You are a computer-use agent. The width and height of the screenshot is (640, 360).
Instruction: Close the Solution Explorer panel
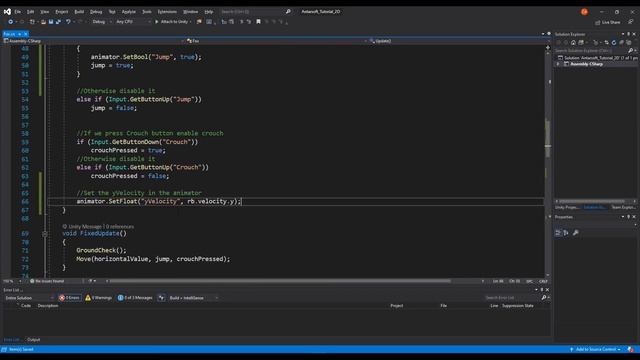tap(634, 34)
